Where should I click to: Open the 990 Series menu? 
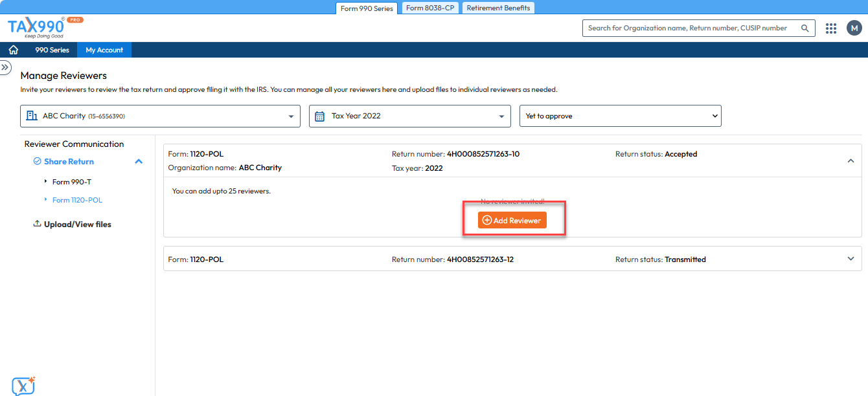click(x=52, y=50)
